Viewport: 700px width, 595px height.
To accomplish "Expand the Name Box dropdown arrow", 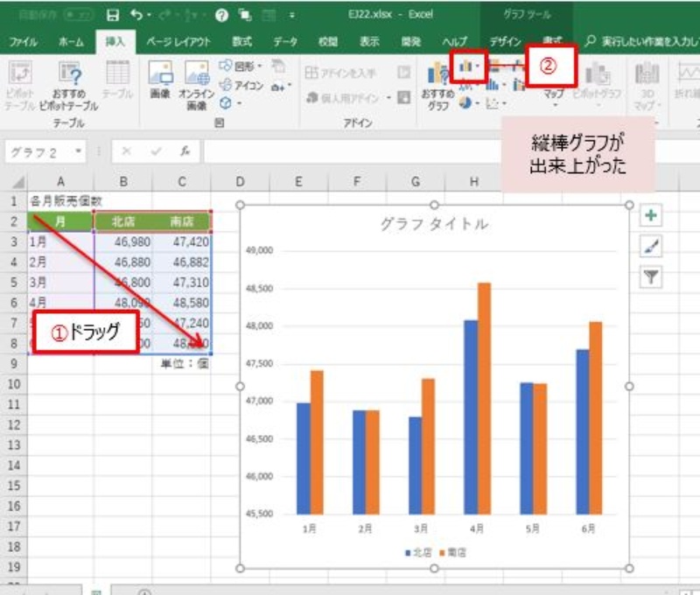I will click(80, 151).
